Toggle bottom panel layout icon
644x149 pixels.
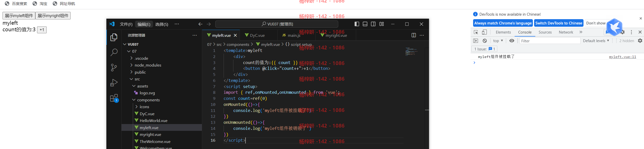click(x=365, y=24)
